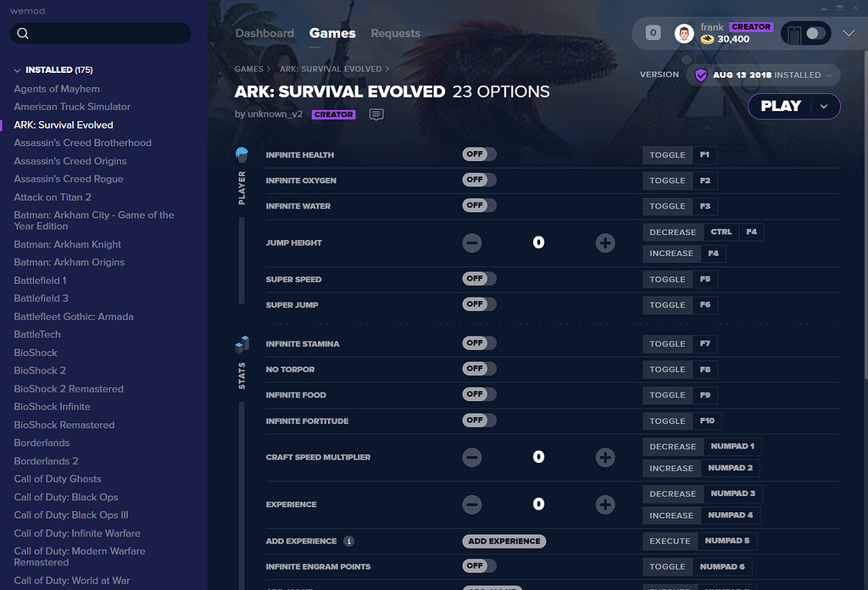Enable the Infinite Stamina switch

click(479, 343)
